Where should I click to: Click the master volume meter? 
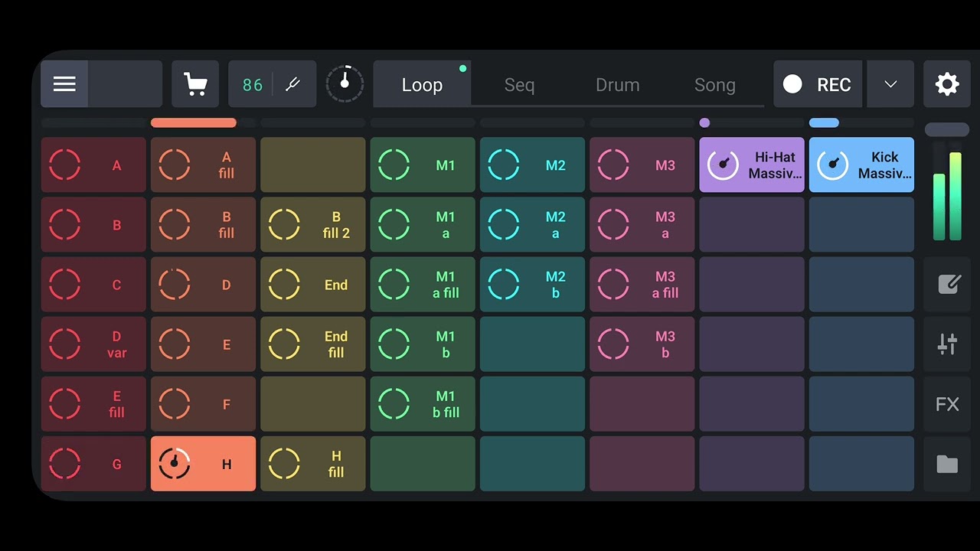tap(947, 191)
